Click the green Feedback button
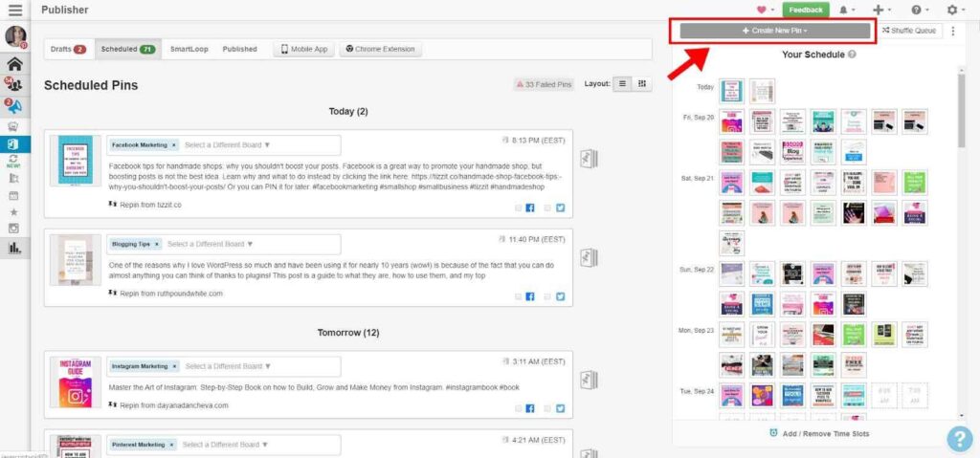Screen dimensions: 980x458 806,10
